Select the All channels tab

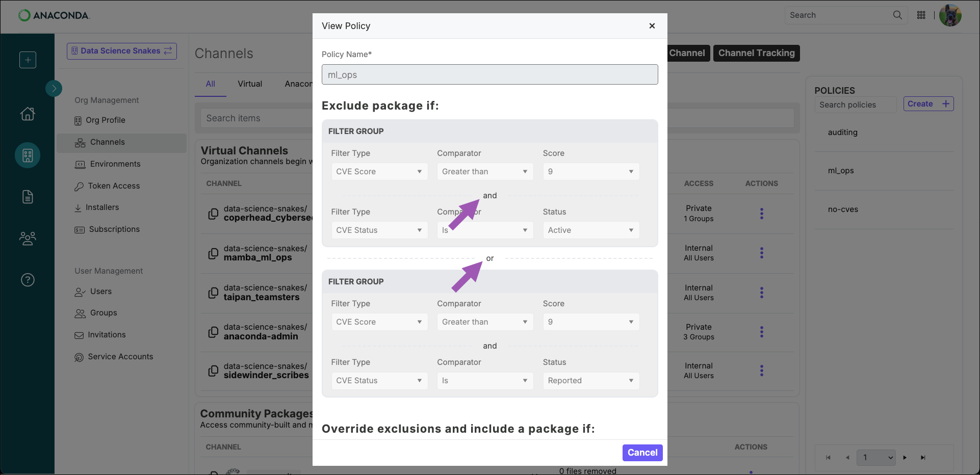211,84
